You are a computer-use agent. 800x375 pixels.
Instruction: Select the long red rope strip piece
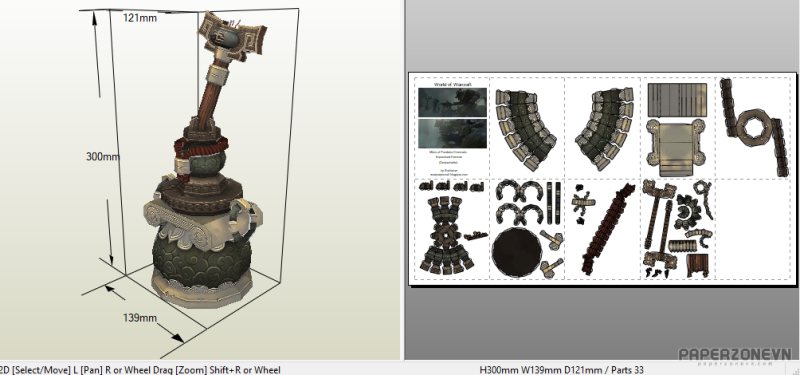pyautogui.click(x=608, y=229)
